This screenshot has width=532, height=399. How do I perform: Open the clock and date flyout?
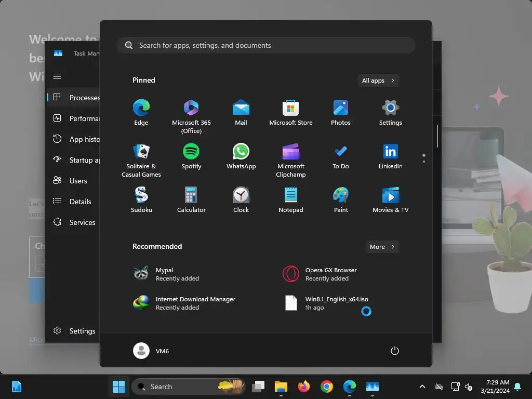click(495, 387)
